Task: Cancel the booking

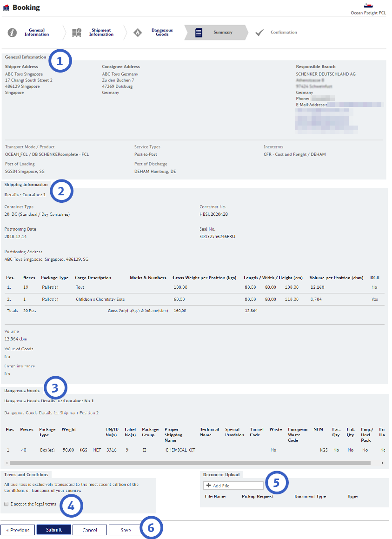Action: coord(90,530)
